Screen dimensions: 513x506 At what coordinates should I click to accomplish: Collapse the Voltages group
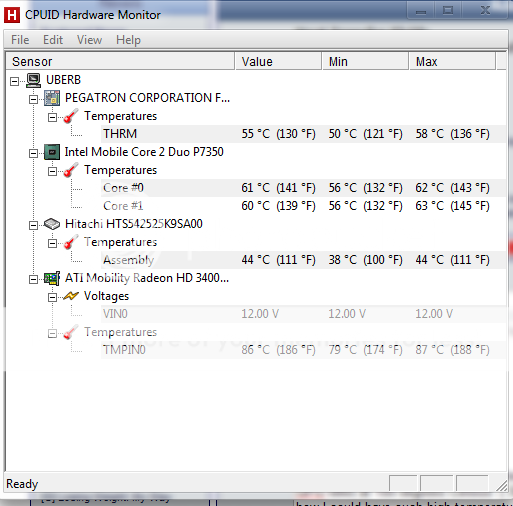pos(52,297)
